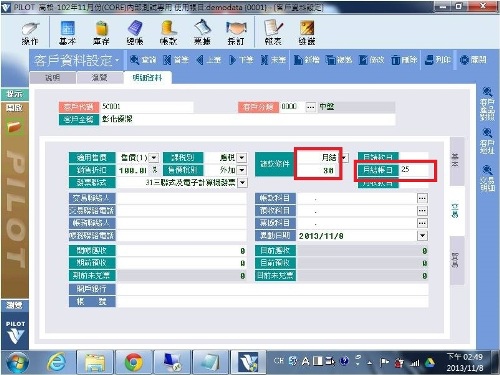Open the 交易明細 shortcut on right panel
The image size is (500, 375).
pyautogui.click(x=487, y=178)
